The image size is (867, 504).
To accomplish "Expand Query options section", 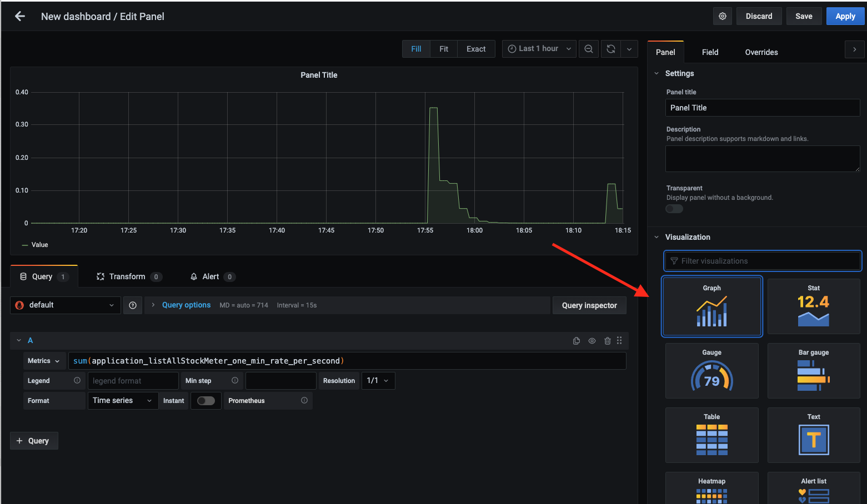I will 186,305.
